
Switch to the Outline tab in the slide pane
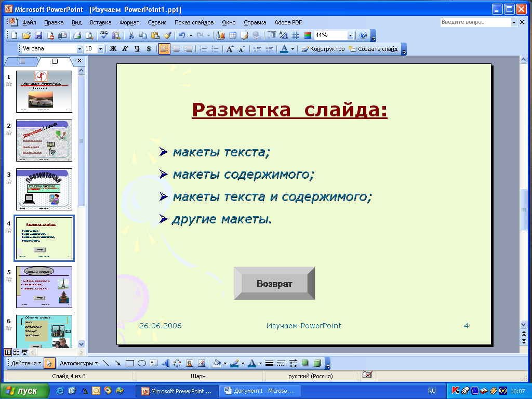pos(22,61)
